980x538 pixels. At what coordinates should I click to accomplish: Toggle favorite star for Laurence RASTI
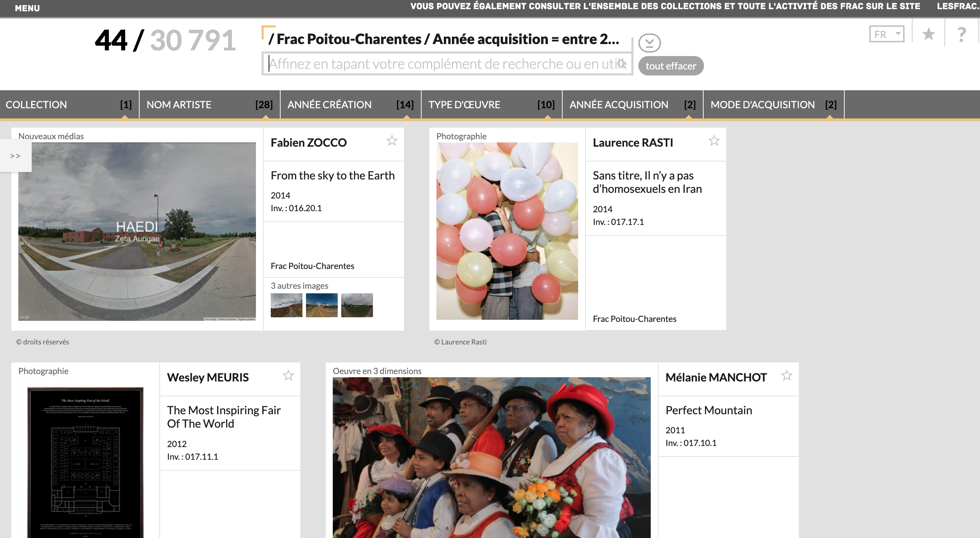714,141
